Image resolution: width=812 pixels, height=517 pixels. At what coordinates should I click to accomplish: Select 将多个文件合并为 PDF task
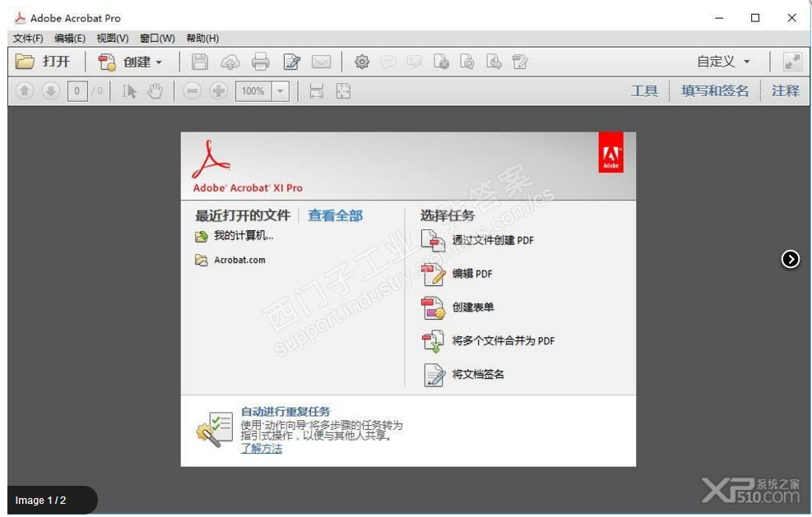click(x=488, y=341)
